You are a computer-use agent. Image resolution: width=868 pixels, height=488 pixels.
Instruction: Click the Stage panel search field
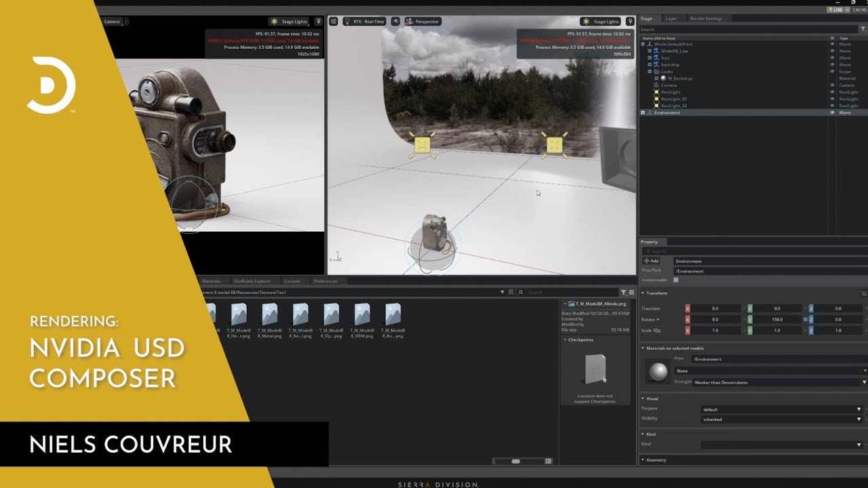point(749,29)
